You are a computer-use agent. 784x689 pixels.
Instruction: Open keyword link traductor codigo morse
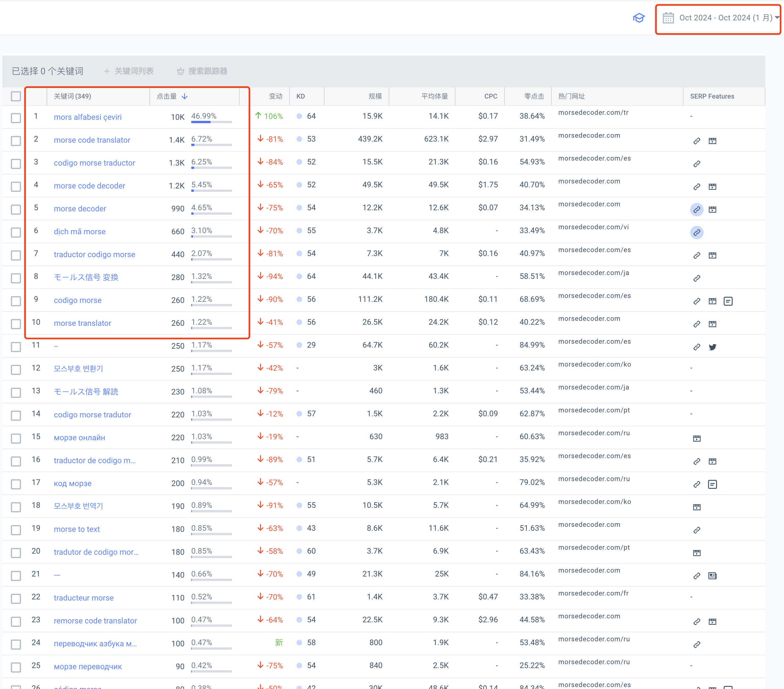94,255
